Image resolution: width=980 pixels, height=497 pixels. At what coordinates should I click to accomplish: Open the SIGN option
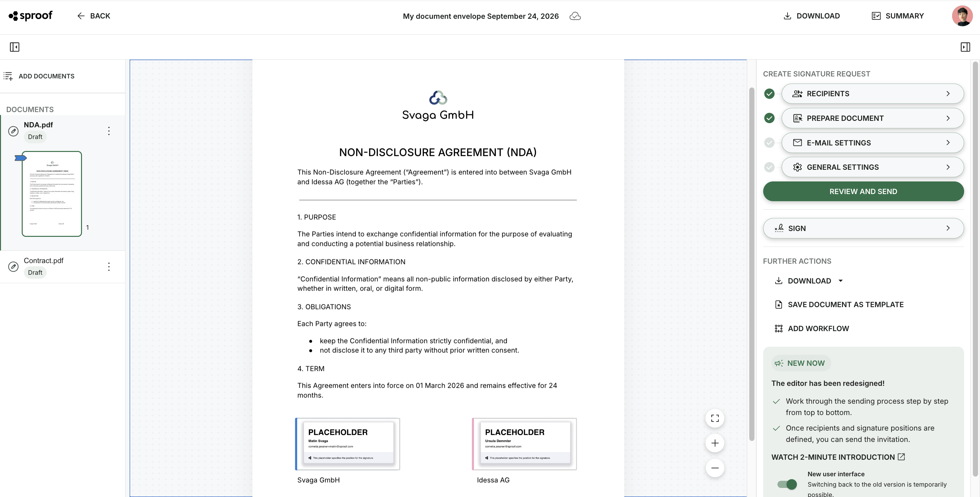pyautogui.click(x=863, y=228)
